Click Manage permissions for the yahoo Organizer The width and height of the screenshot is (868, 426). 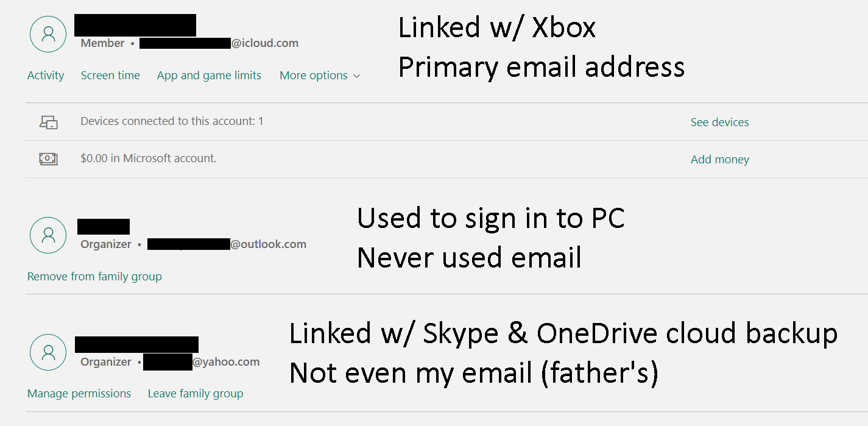point(79,393)
